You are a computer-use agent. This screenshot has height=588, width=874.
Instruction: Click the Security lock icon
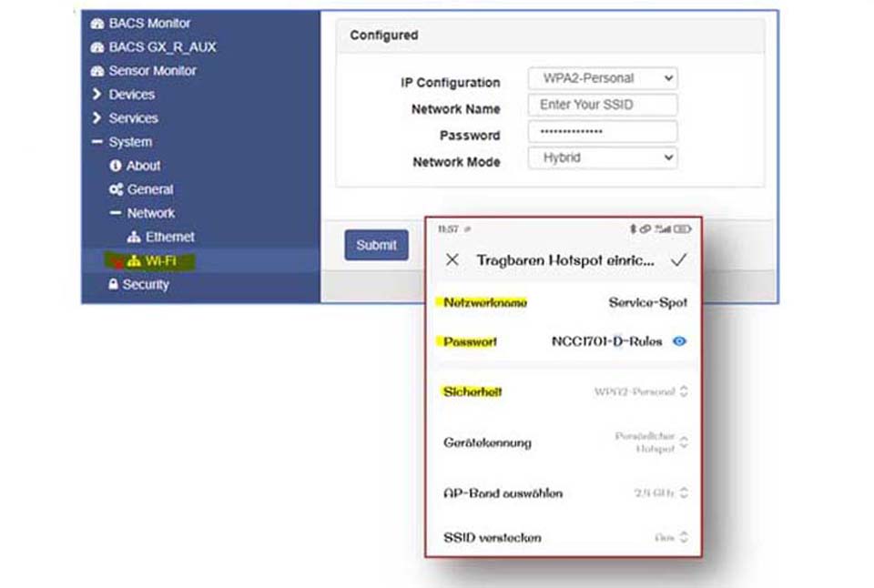[x=114, y=284]
